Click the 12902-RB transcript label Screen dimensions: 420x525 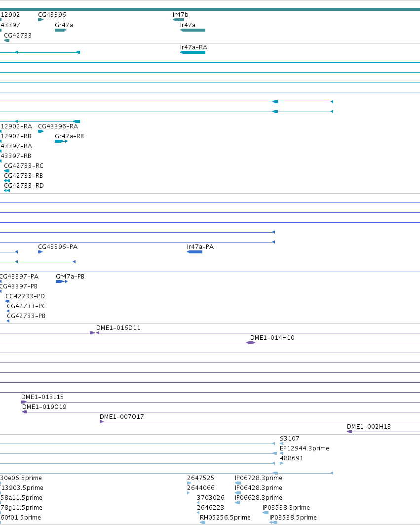16,136
